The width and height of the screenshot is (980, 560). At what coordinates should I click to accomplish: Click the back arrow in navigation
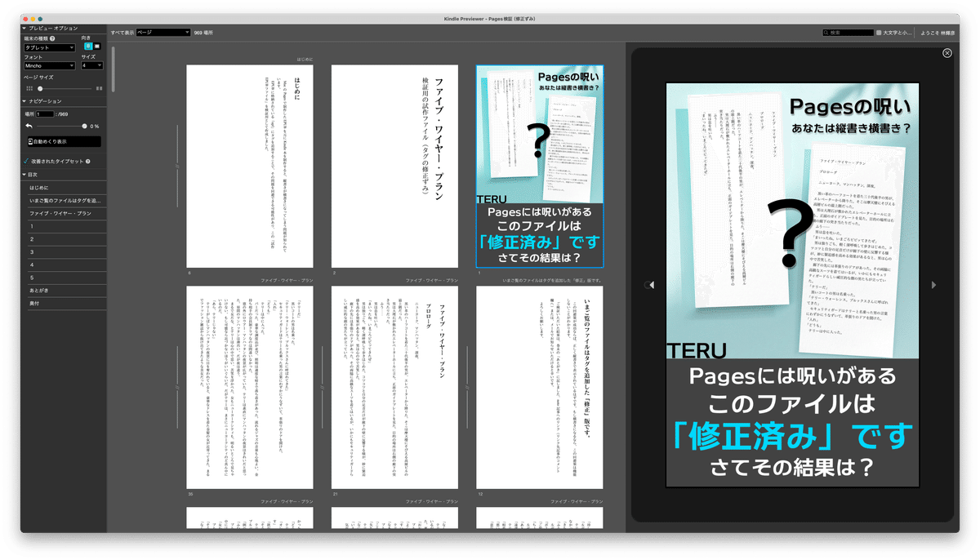pyautogui.click(x=29, y=127)
